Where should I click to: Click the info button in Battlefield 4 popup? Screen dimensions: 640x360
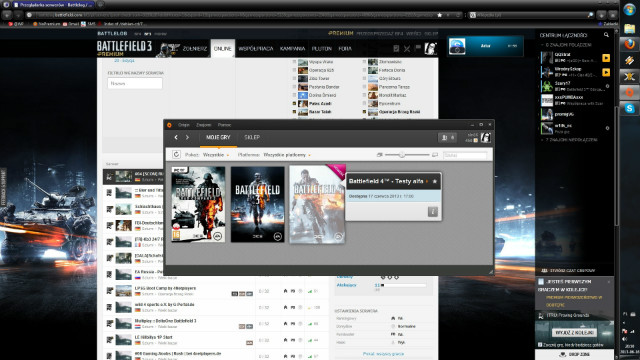pyautogui.click(x=433, y=211)
